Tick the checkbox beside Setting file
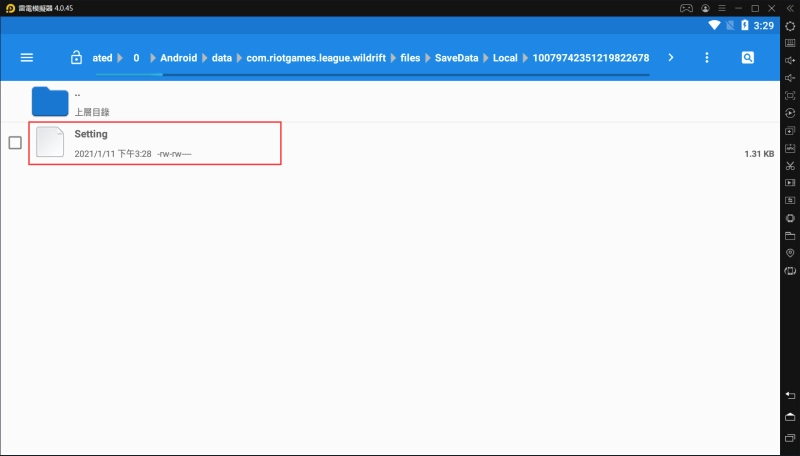 15,143
